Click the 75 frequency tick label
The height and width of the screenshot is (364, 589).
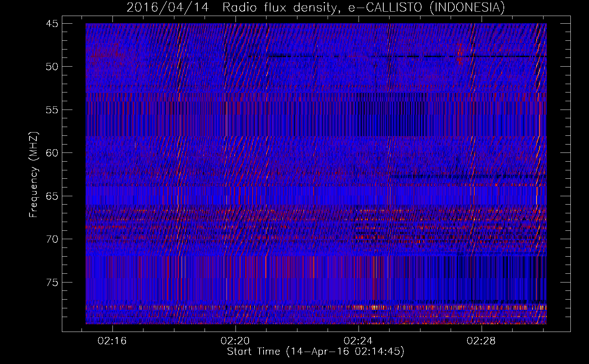coord(52,282)
